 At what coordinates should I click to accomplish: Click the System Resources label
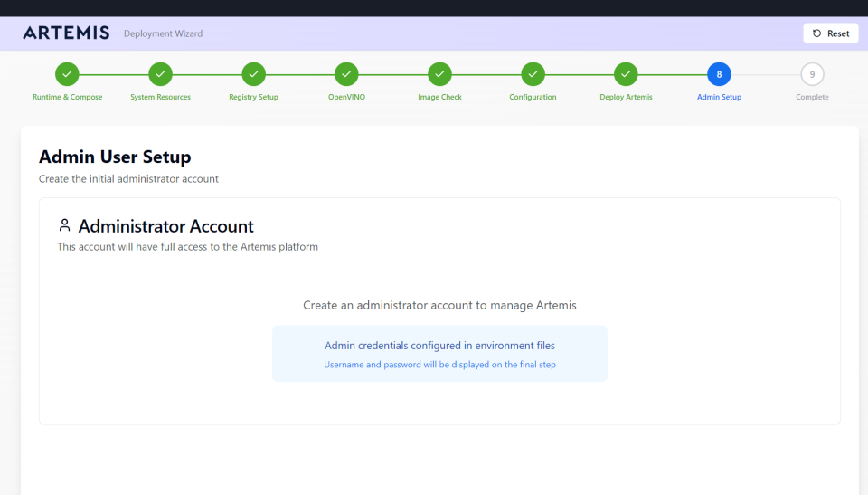[x=161, y=97]
